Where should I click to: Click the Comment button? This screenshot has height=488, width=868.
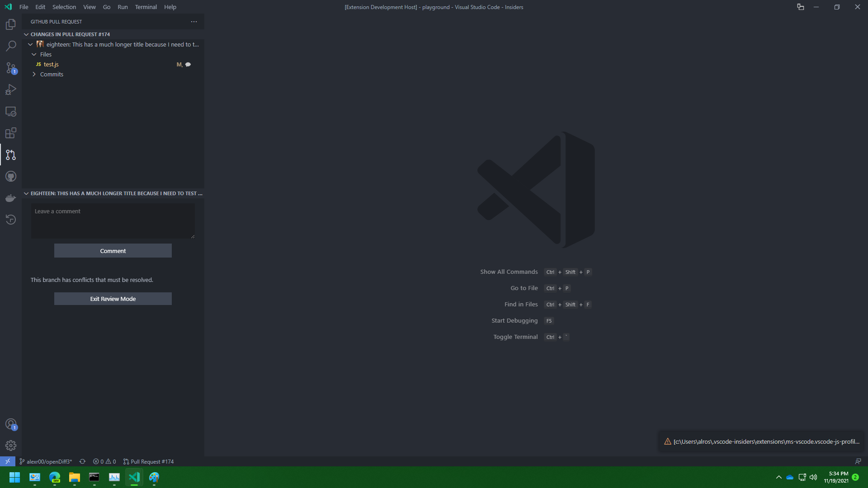pyautogui.click(x=113, y=251)
